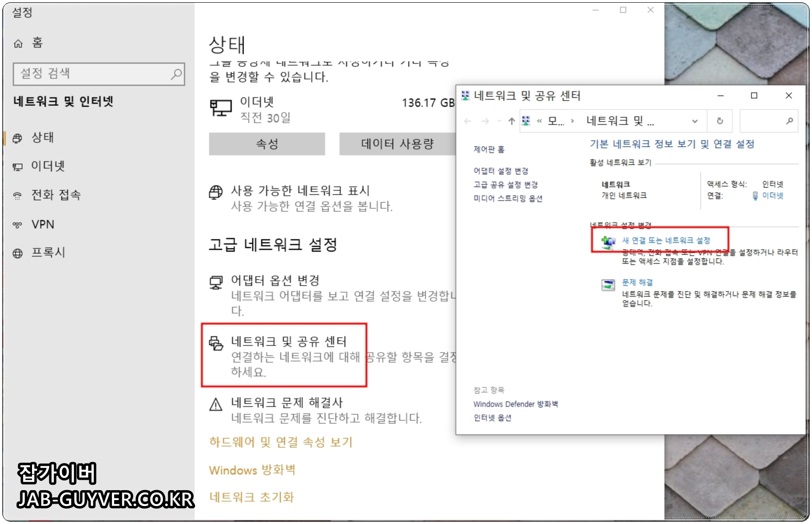Click the adapter icon by 어댑터 옵션 변경
This screenshot has width=812, height=524.
coord(216,283)
